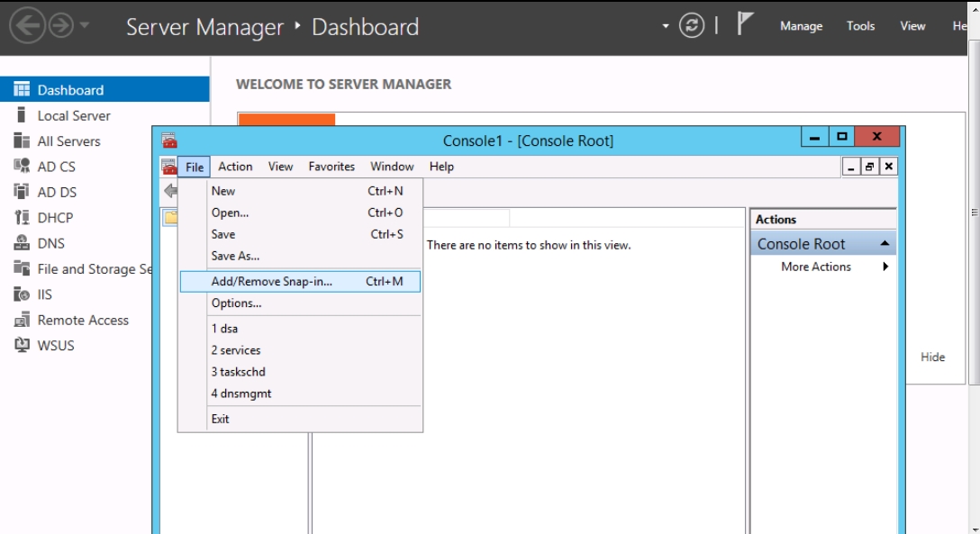Image resolution: width=980 pixels, height=534 pixels.
Task: Click the MMC menu bar system icon
Action: 168,167
